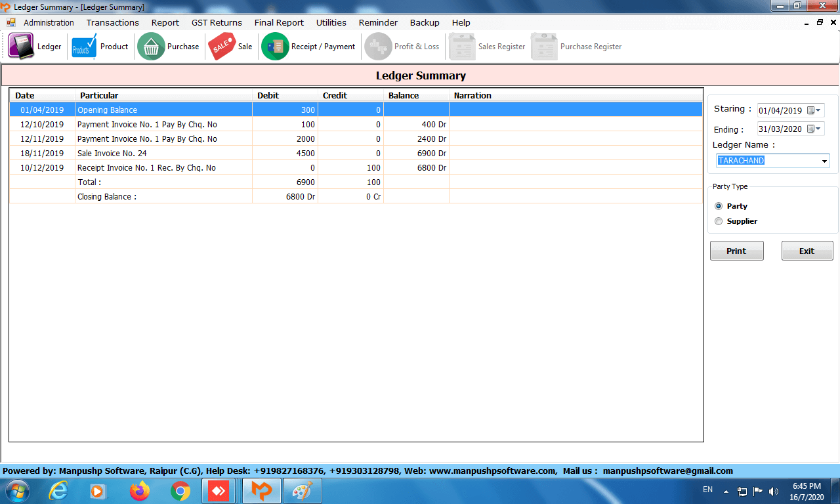Open the Utilities menu

pyautogui.click(x=331, y=22)
